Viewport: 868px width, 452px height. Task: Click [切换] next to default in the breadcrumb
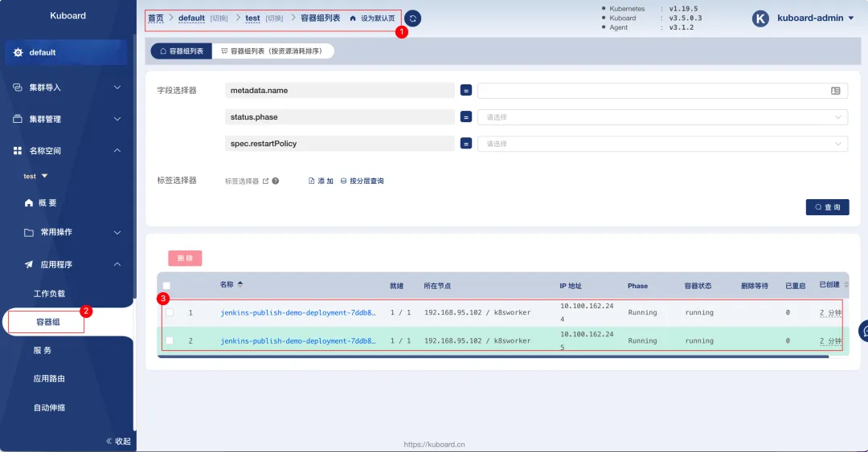click(219, 18)
